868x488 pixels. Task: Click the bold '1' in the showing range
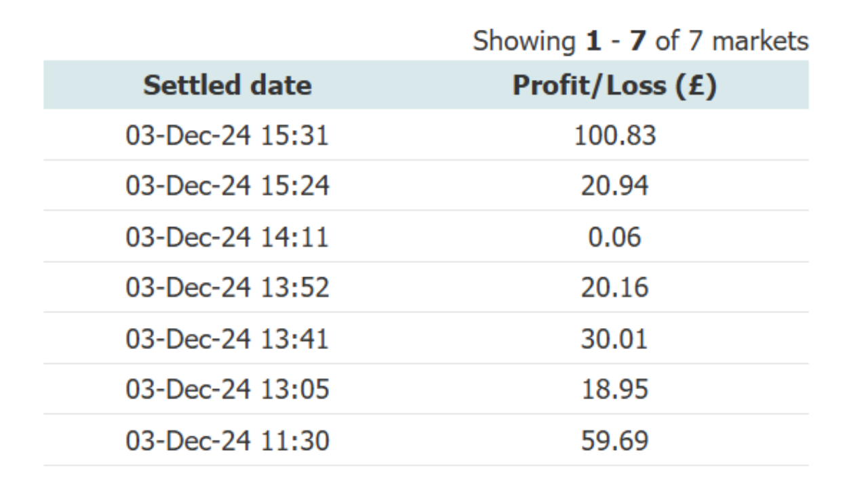coord(593,41)
